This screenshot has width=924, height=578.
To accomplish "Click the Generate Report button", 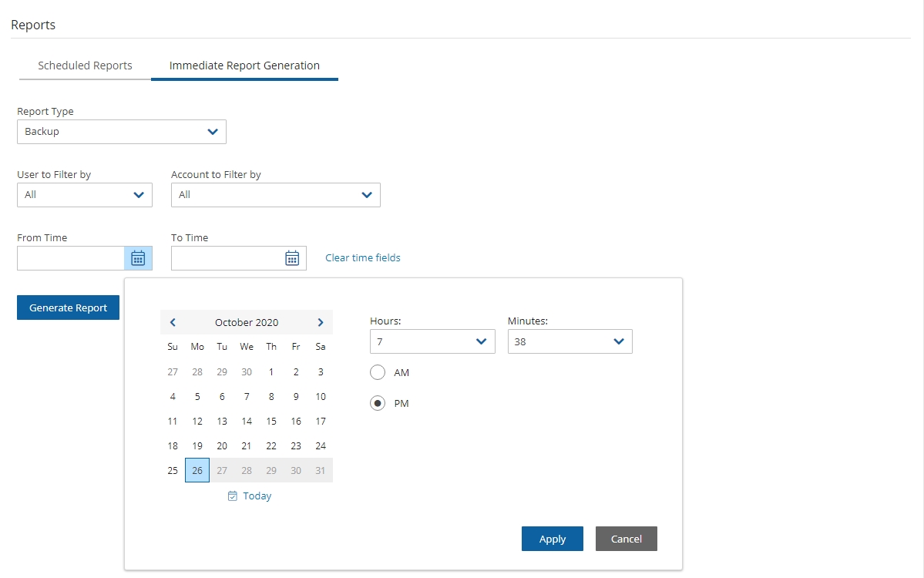I will pyautogui.click(x=69, y=307).
